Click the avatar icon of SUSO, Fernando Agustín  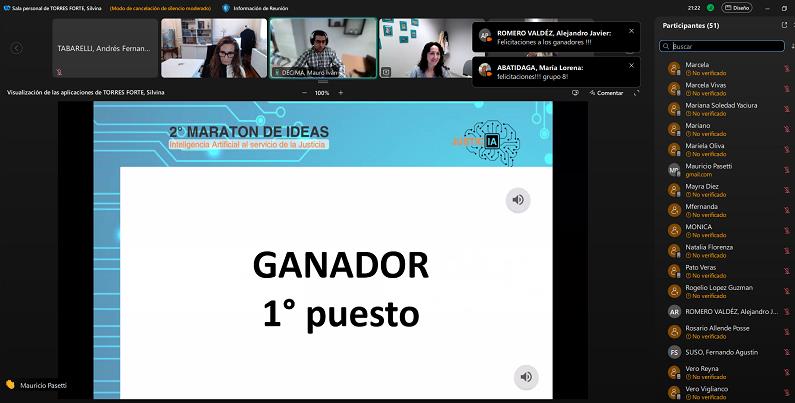pyautogui.click(x=674, y=352)
